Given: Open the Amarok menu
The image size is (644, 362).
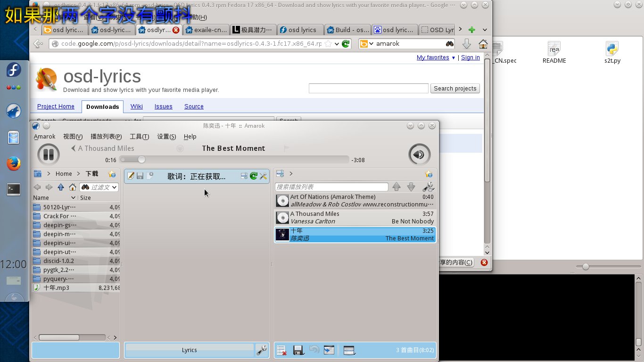Looking at the screenshot, I should pos(44,137).
